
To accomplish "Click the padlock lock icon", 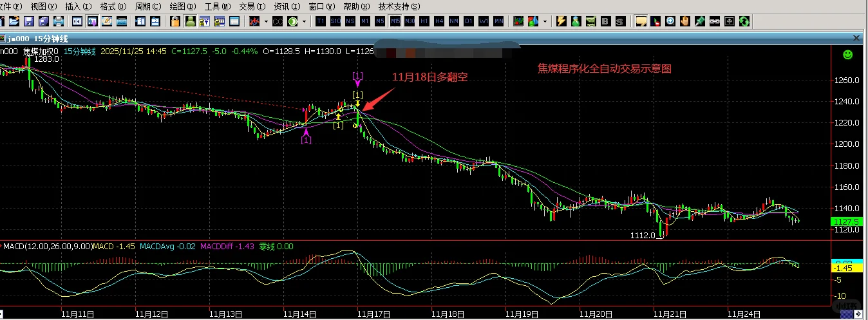I will pos(175,21).
